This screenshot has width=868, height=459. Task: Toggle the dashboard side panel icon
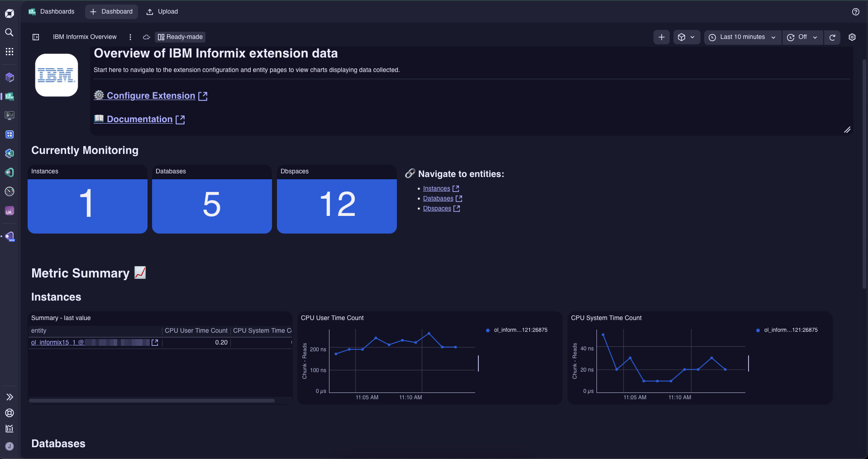pos(36,37)
